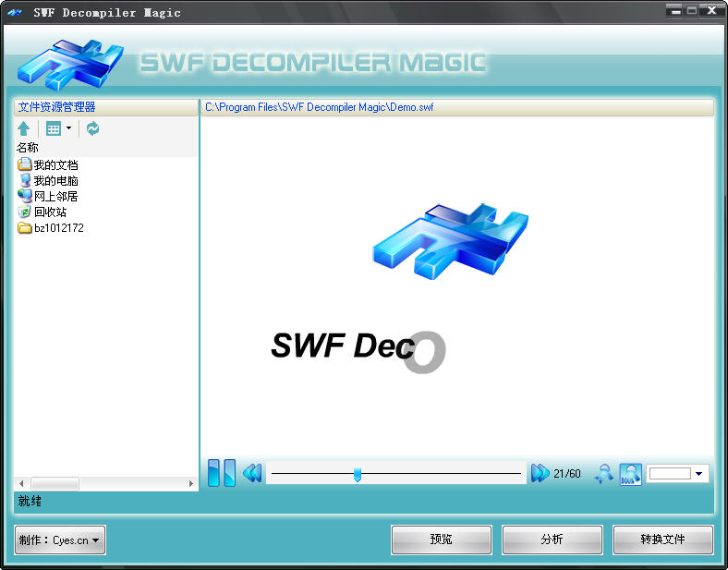Expand view mode dropdown arrow

(68, 127)
